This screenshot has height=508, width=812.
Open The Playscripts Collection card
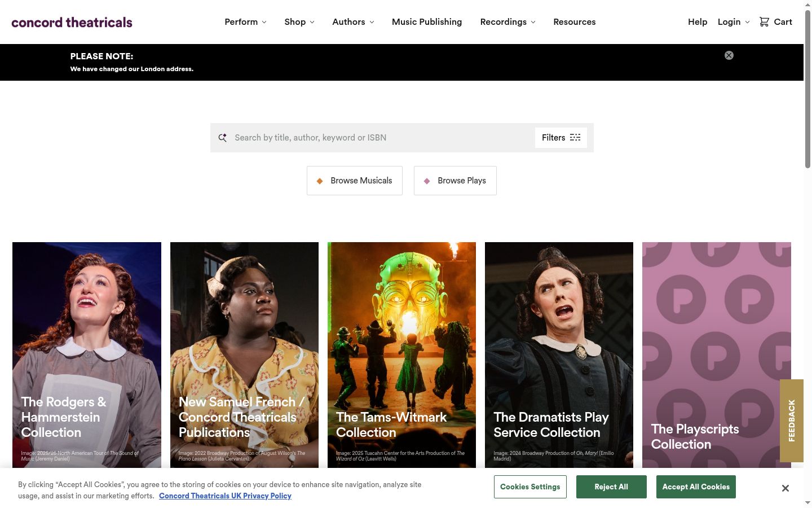point(716,355)
